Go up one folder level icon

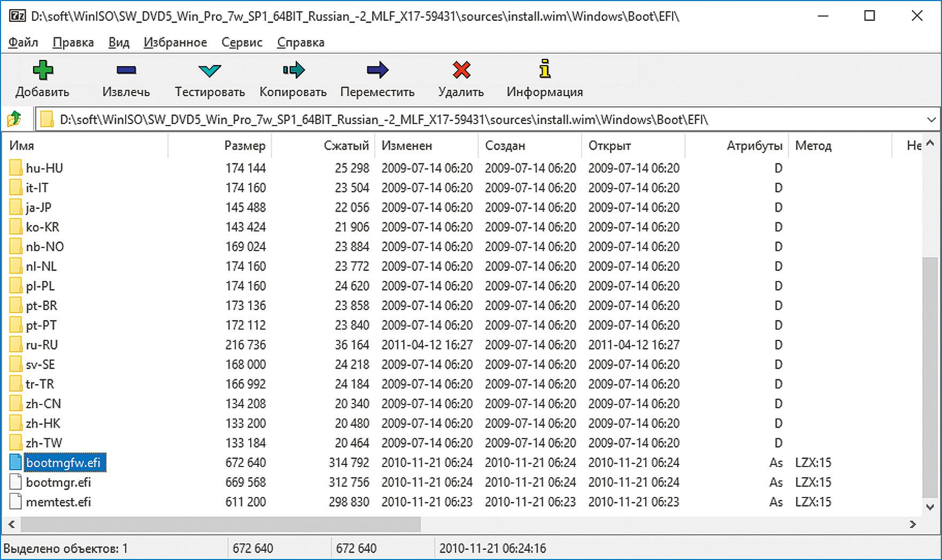coord(14,119)
